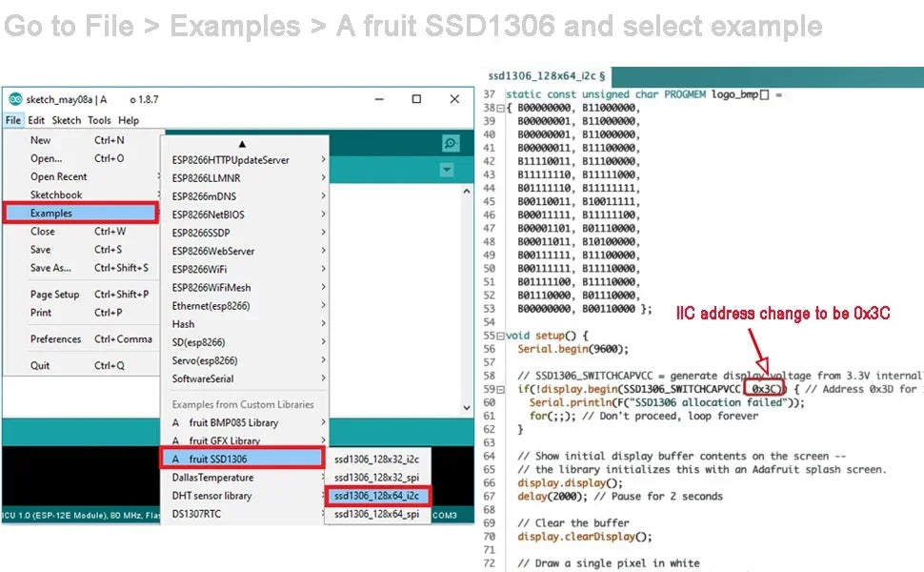Open the Serial Monitor magnifier icon
The width and height of the screenshot is (924, 572).
[x=451, y=143]
